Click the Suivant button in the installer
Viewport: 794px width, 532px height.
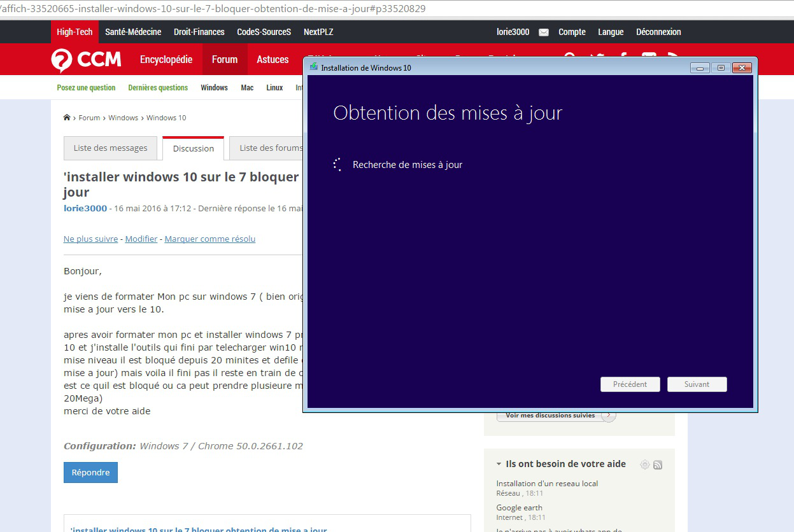coord(697,384)
